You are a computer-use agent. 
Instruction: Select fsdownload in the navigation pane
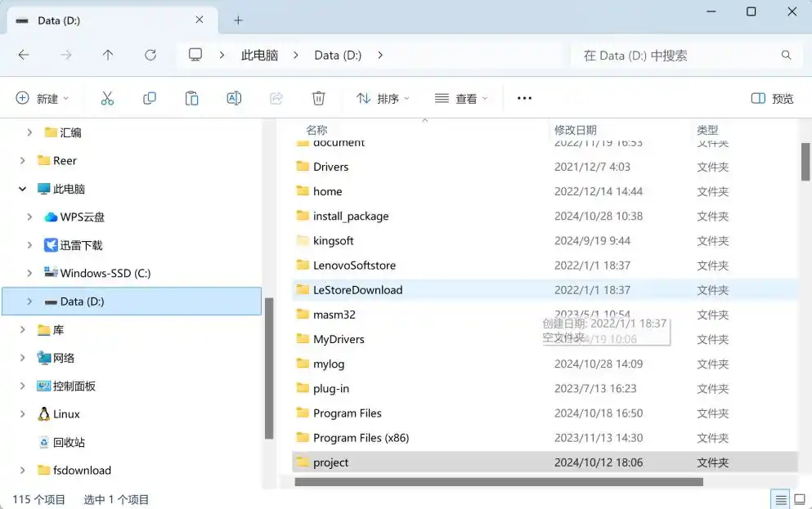(82, 471)
